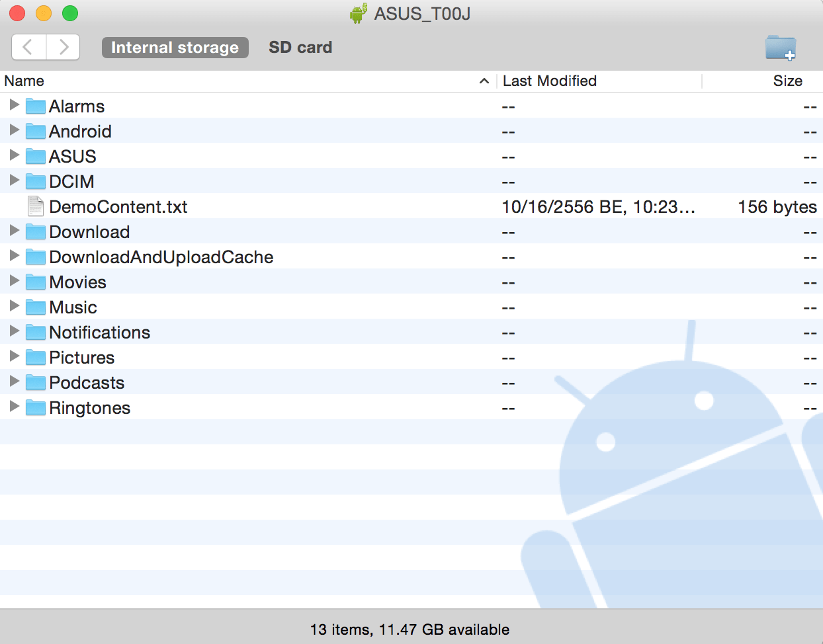
Task: Select the Download folder name
Action: pyautogui.click(x=89, y=232)
